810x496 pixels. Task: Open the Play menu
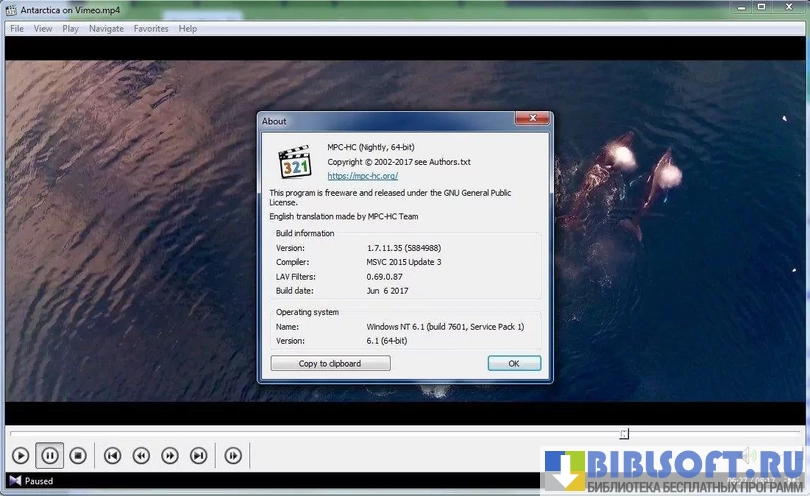(70, 29)
